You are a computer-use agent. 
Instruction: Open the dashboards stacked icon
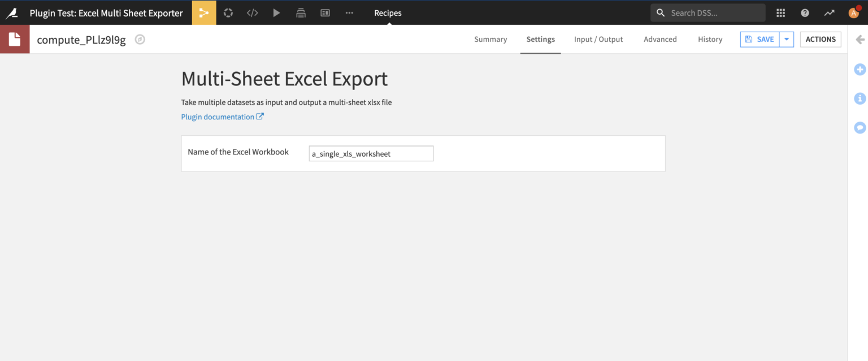301,12
